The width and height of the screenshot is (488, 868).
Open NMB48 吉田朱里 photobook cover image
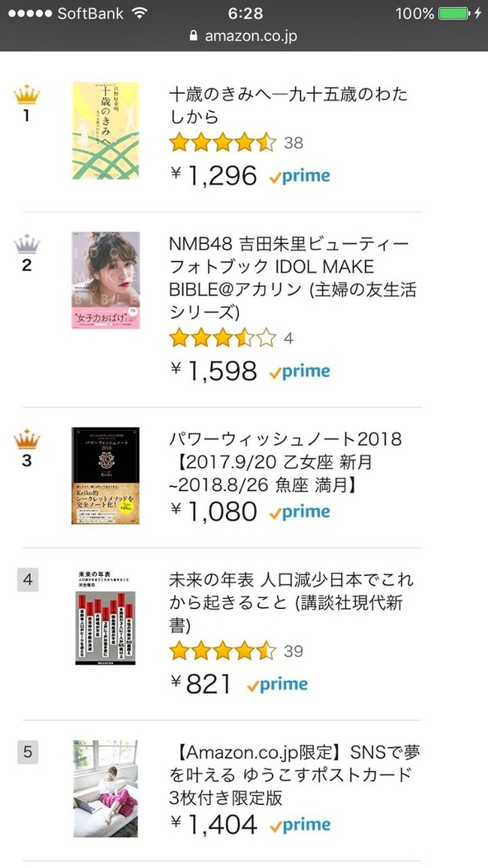105,280
